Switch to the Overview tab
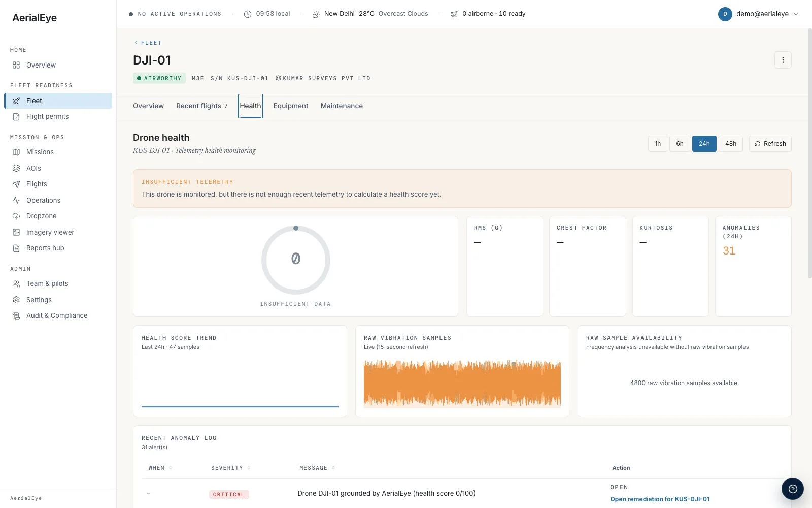This screenshot has width=812, height=508. pyautogui.click(x=148, y=106)
